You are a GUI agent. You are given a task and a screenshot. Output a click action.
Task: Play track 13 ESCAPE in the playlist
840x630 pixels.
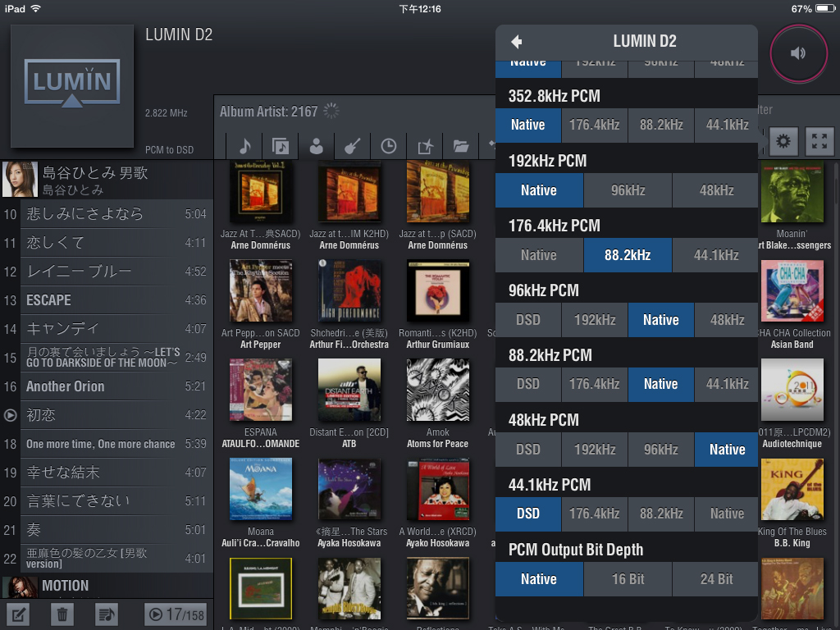[x=107, y=300]
